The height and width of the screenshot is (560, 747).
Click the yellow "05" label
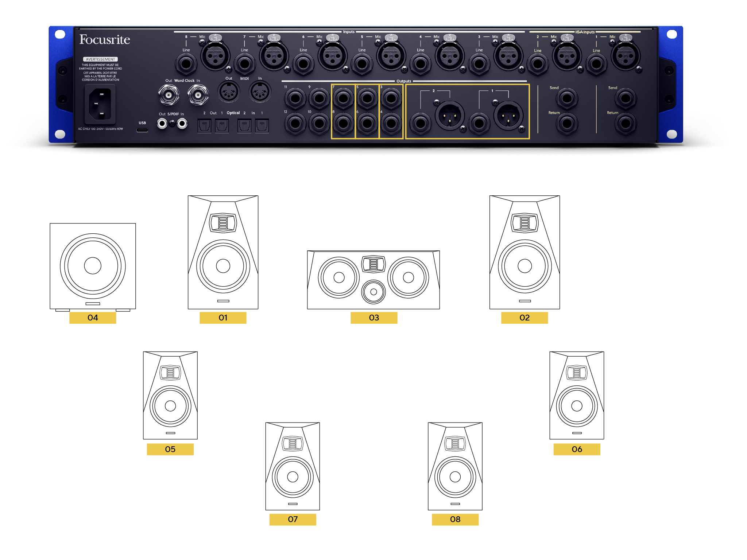pos(170,449)
